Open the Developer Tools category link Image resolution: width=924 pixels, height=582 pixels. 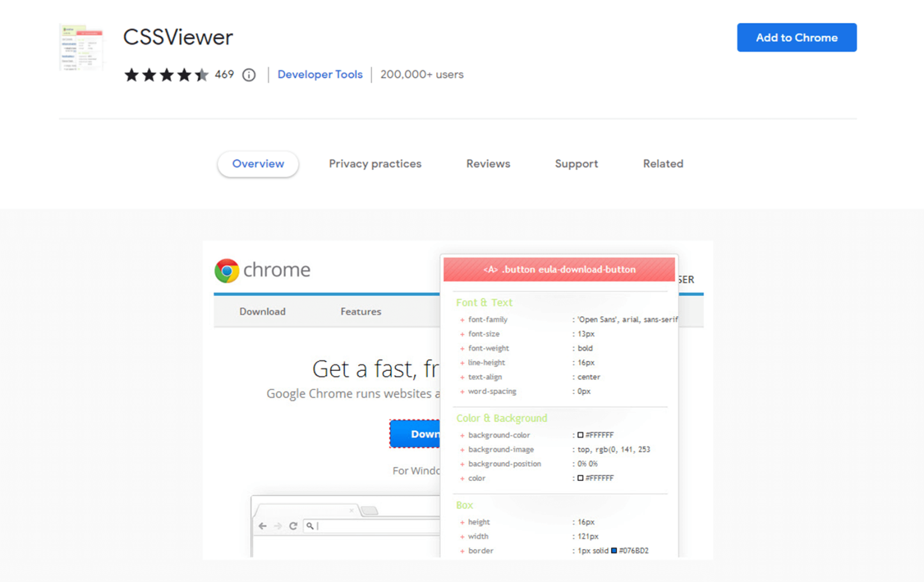point(320,75)
